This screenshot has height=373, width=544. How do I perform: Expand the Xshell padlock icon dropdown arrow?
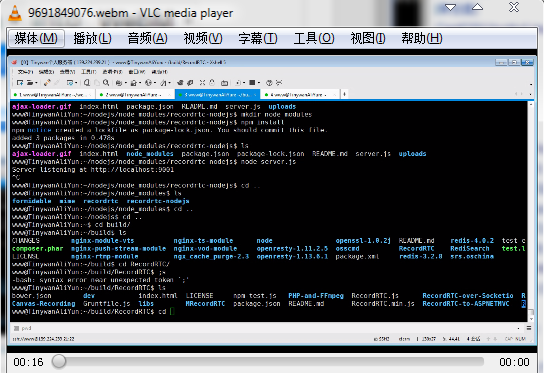[x=140, y=83]
